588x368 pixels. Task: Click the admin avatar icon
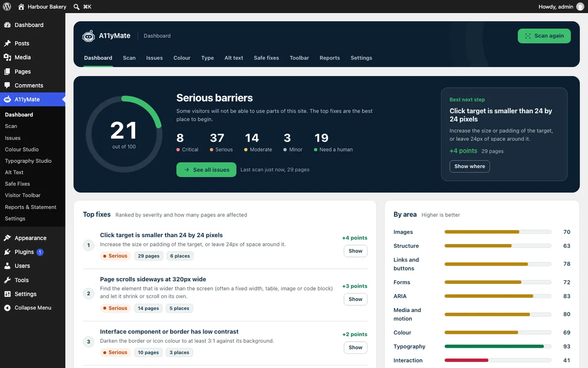click(x=580, y=7)
